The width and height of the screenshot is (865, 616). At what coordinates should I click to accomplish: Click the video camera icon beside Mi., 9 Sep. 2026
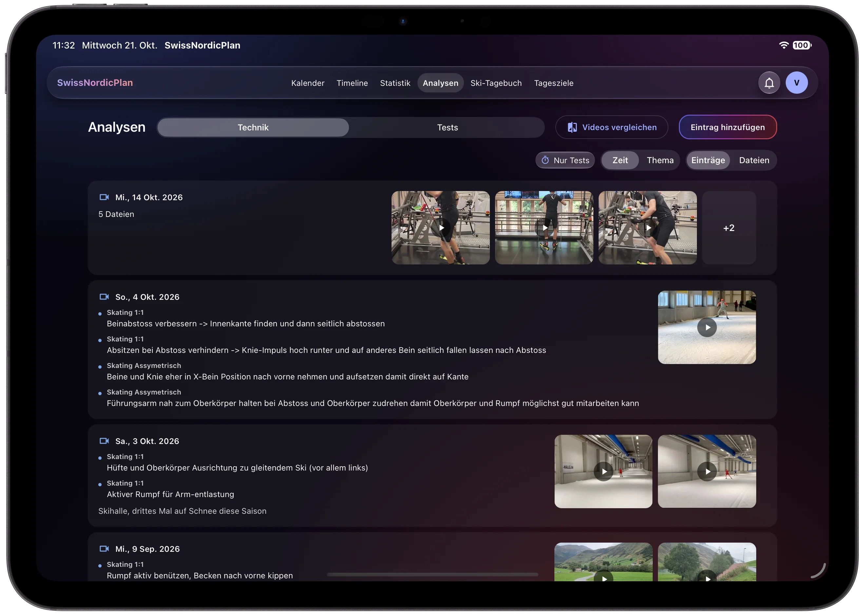tap(104, 549)
